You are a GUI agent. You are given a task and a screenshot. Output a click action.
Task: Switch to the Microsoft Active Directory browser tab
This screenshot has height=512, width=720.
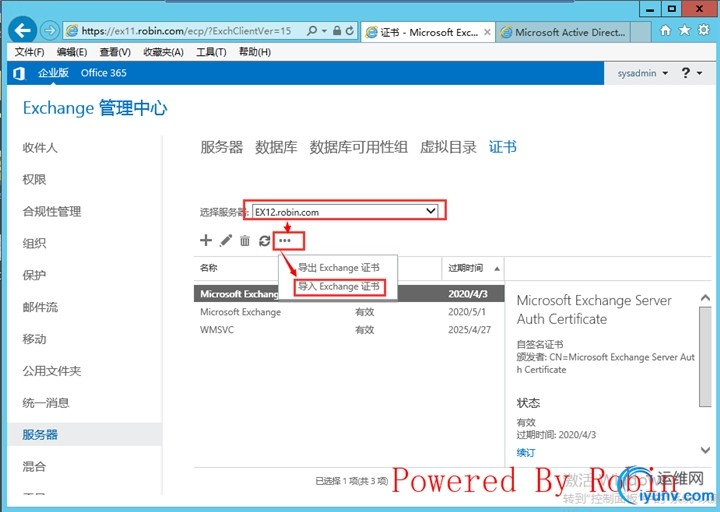coord(564,32)
